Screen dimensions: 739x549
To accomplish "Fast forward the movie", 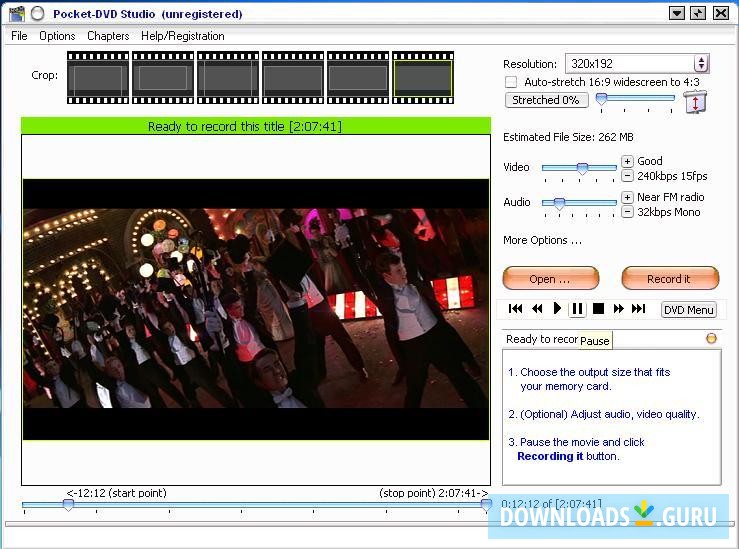I will 618,309.
